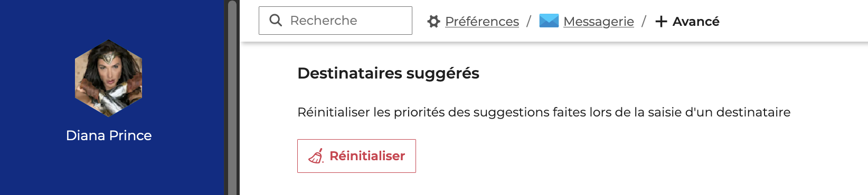Click the Destinataires suggérés heading
The height and width of the screenshot is (195, 868).
coord(388,73)
